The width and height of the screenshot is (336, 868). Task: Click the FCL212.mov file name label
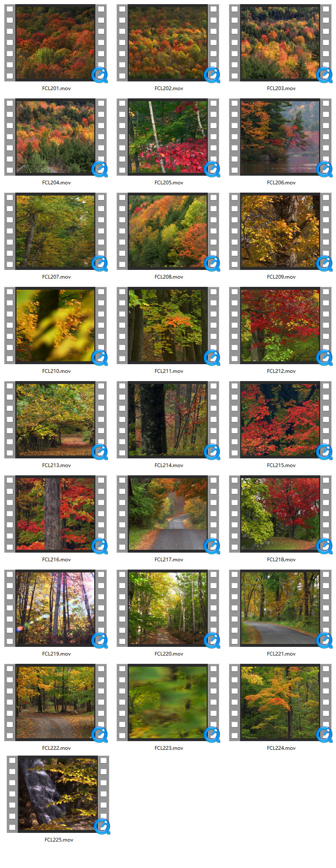[x=281, y=371]
